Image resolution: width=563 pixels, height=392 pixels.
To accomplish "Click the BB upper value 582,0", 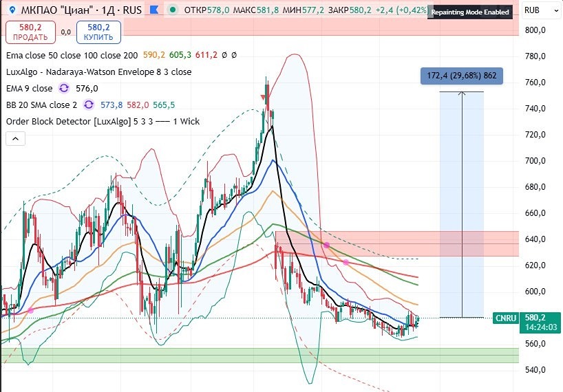I will pos(138,105).
